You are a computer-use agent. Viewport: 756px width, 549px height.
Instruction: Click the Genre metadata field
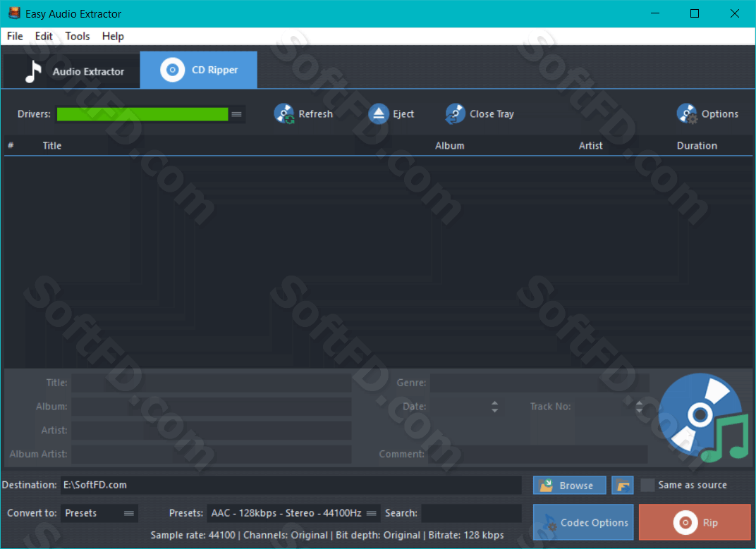click(x=539, y=383)
